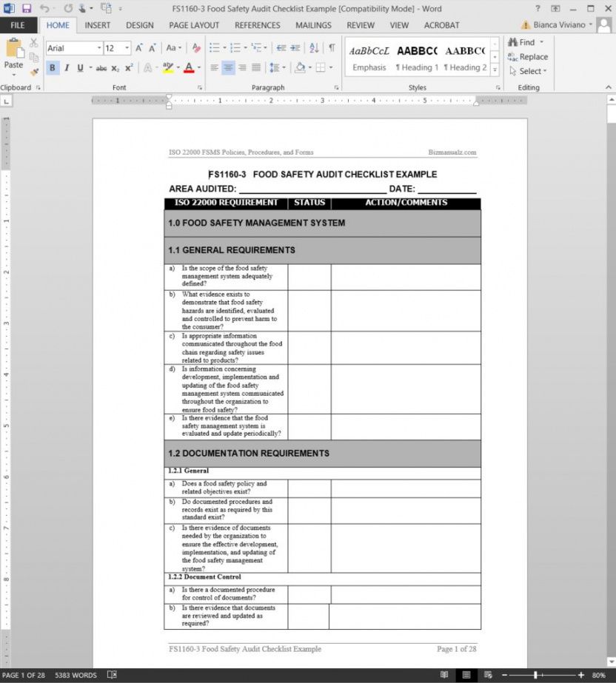Screen dimensions: 616x683
Task: Click the Replace command in Editing group
Action: click(x=529, y=57)
